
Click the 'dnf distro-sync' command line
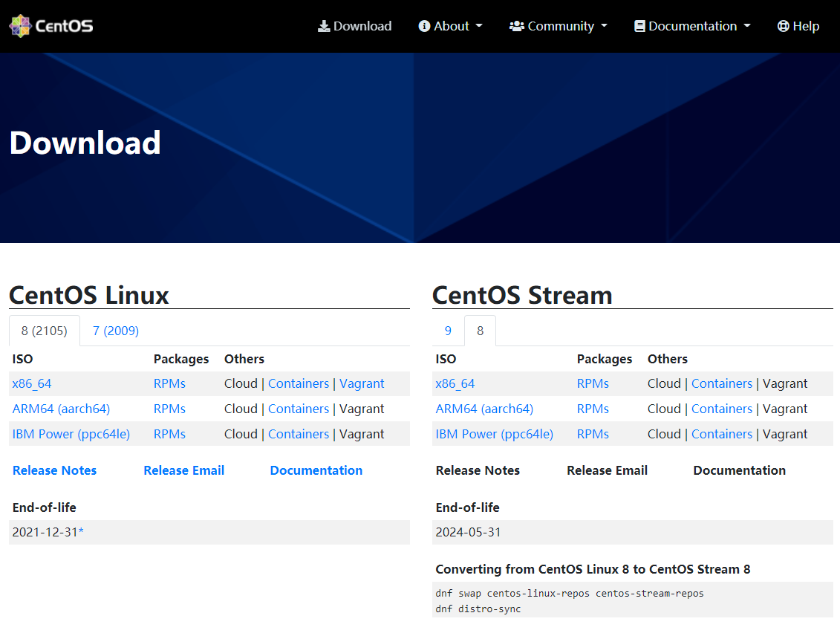[478, 609]
